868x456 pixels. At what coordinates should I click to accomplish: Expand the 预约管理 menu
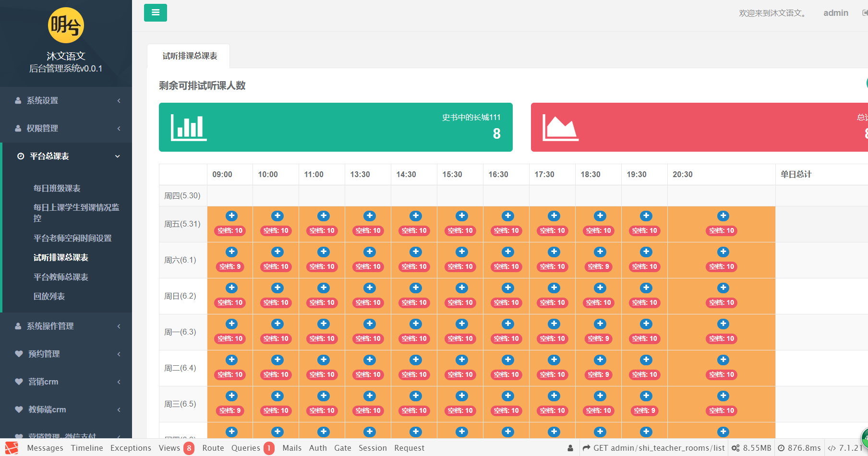coord(66,354)
